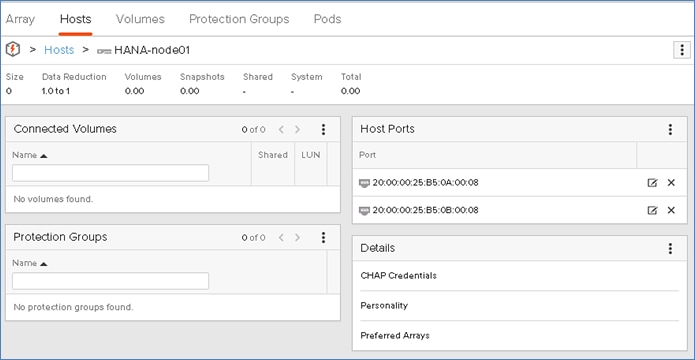Switch to the Volumes tab

pyautogui.click(x=140, y=19)
